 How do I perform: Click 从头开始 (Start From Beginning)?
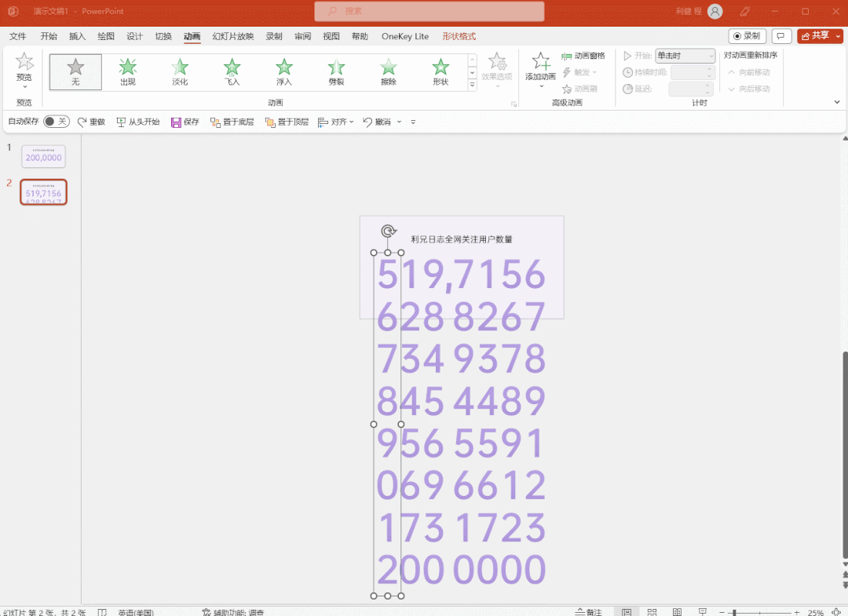(138, 122)
